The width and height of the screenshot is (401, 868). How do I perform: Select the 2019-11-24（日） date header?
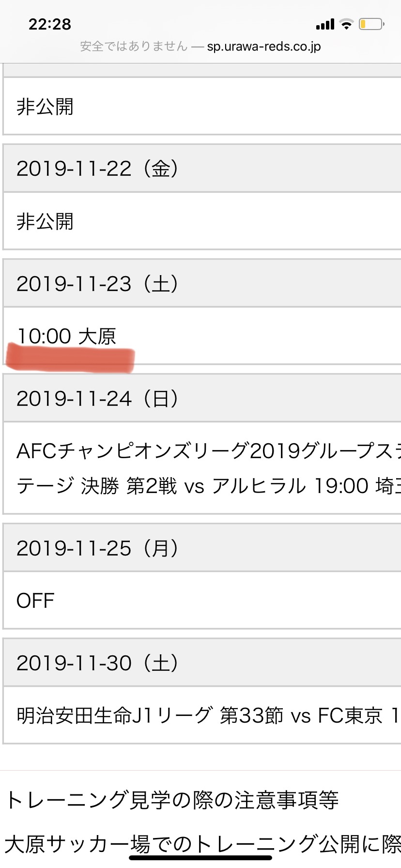click(97, 399)
